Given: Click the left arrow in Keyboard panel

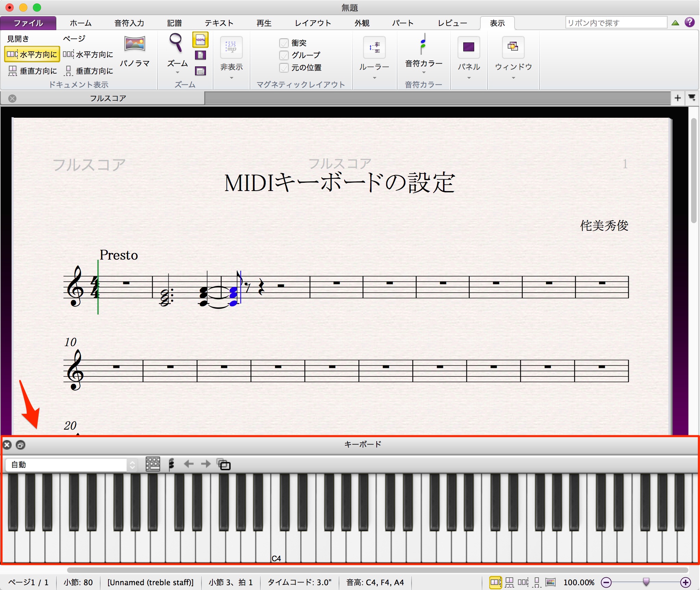Looking at the screenshot, I should pyautogui.click(x=189, y=464).
